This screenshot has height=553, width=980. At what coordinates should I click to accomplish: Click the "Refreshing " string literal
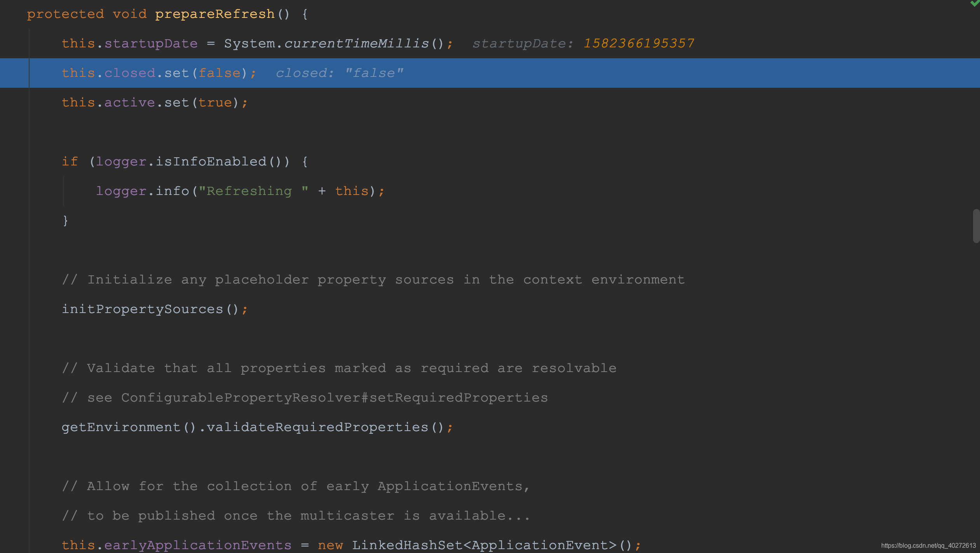coord(253,191)
